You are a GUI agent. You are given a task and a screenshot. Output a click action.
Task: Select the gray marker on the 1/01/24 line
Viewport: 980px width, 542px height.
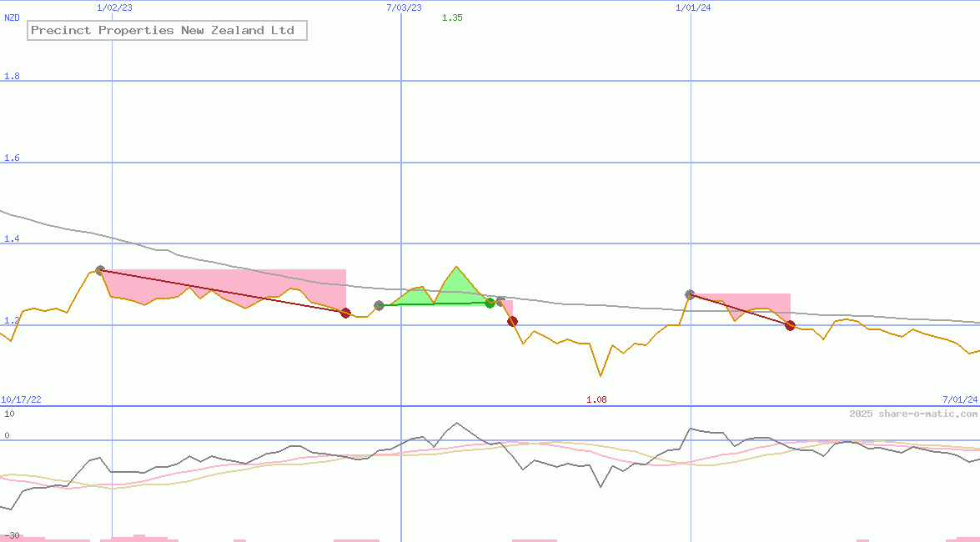[690, 294]
